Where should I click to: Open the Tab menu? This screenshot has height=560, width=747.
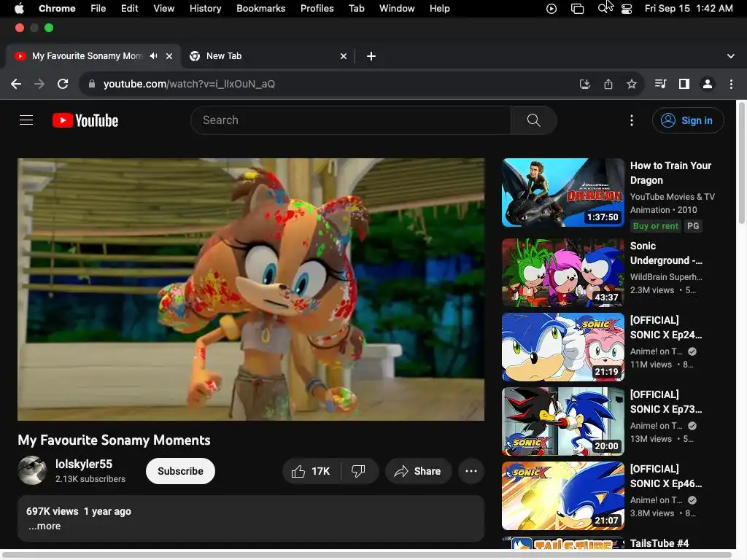coord(356,9)
